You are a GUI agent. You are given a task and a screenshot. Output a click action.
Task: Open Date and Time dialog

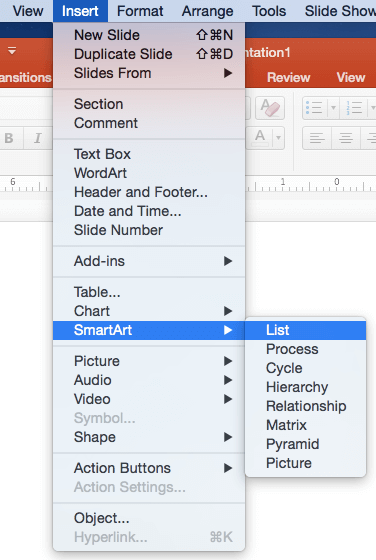149,211
